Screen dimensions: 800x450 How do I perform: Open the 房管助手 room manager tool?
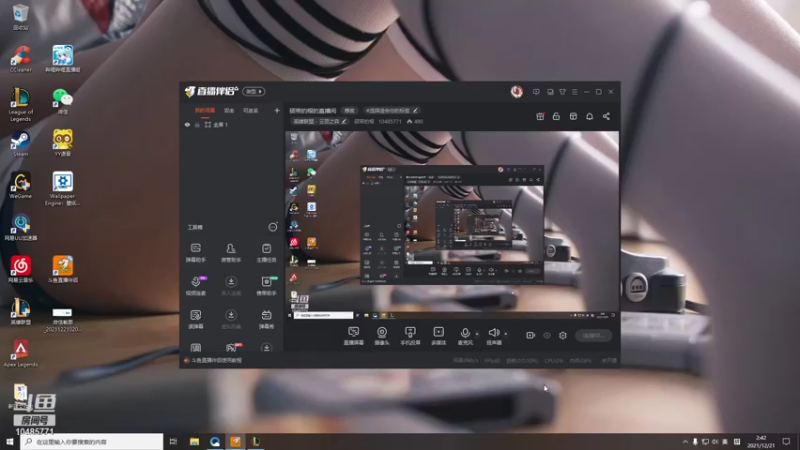pos(231,253)
